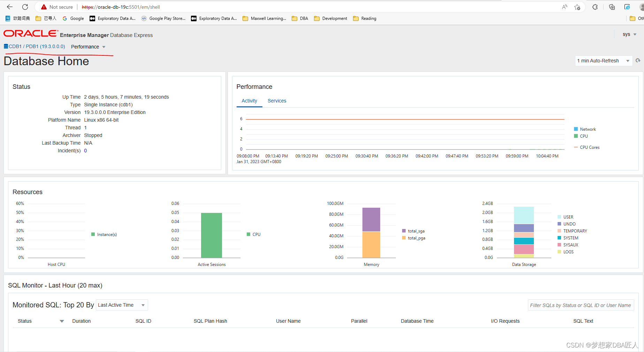This screenshot has height=352, width=644.
Task: Open the 1 min Auto-Refresh dropdown
Action: tap(604, 61)
